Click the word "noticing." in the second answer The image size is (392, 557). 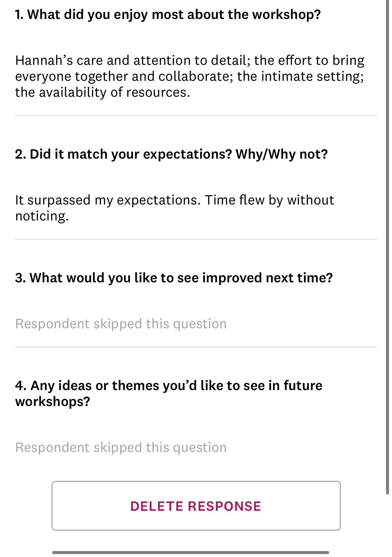coord(42,216)
